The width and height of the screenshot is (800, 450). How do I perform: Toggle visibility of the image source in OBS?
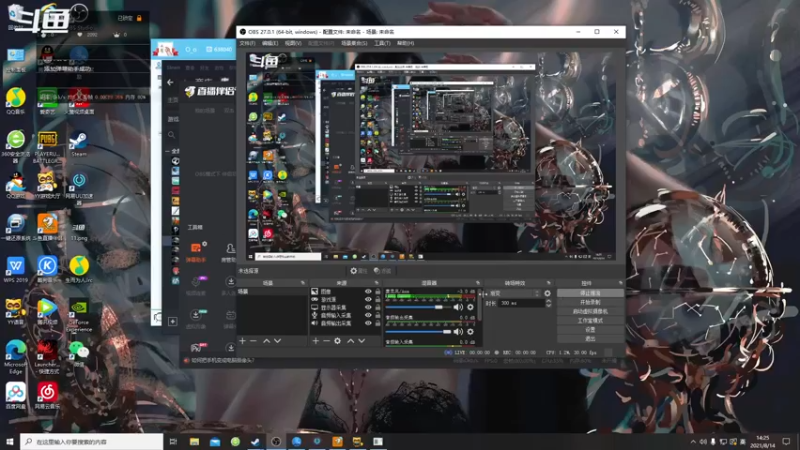coord(368,291)
